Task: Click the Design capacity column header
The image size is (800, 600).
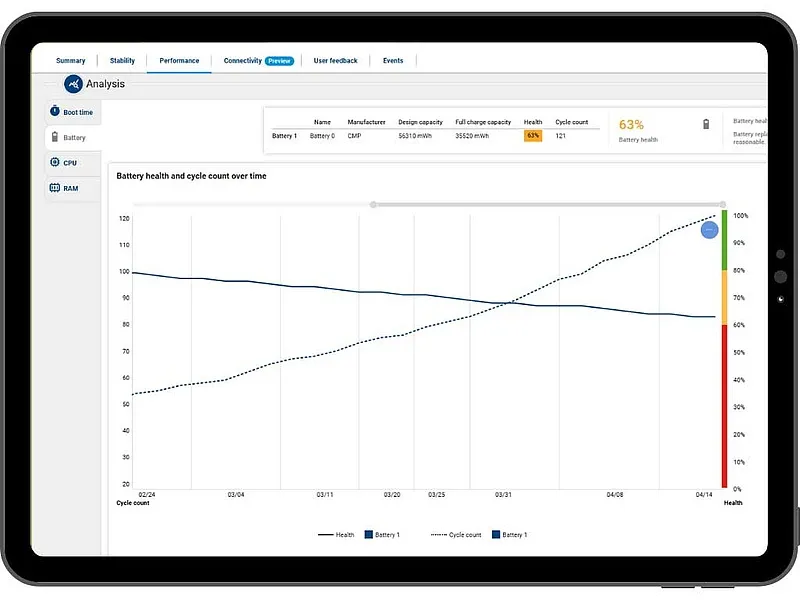Action: click(x=420, y=122)
